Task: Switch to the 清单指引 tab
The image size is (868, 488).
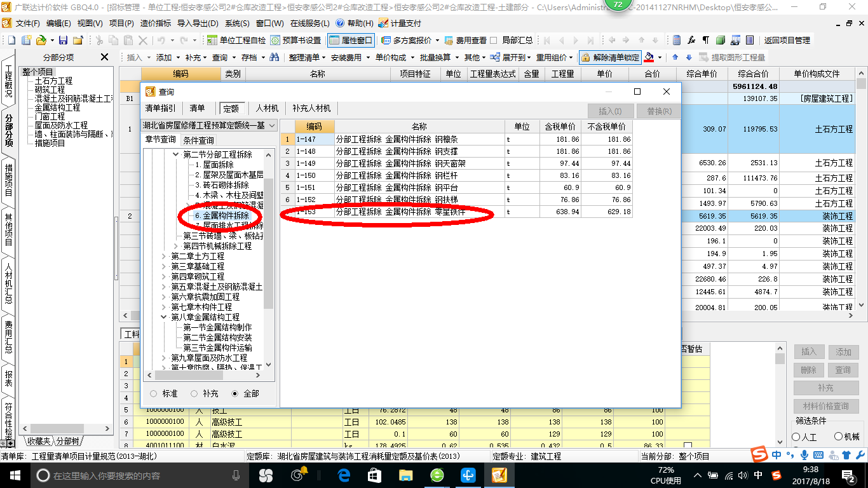Action: point(160,108)
